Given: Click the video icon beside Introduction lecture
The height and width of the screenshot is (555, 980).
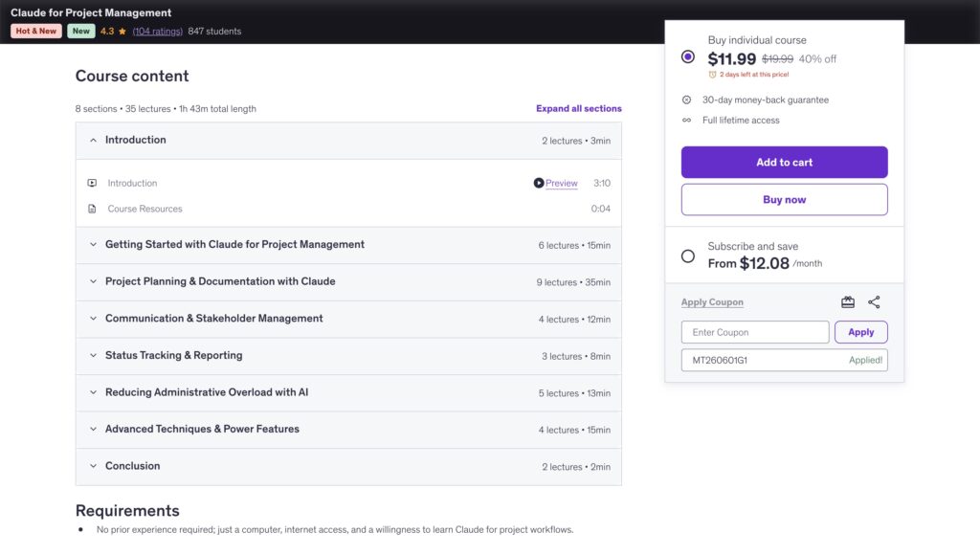Looking at the screenshot, I should click(92, 183).
